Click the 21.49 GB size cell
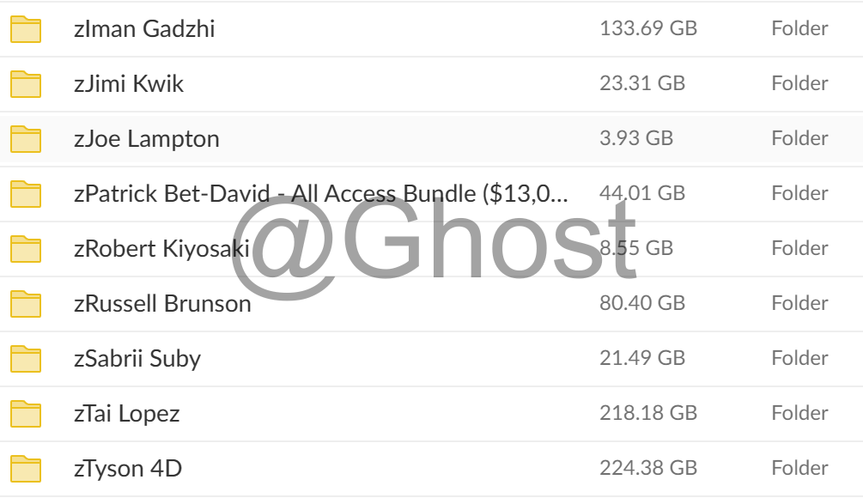Screen dimensions: 863x504 coord(642,358)
